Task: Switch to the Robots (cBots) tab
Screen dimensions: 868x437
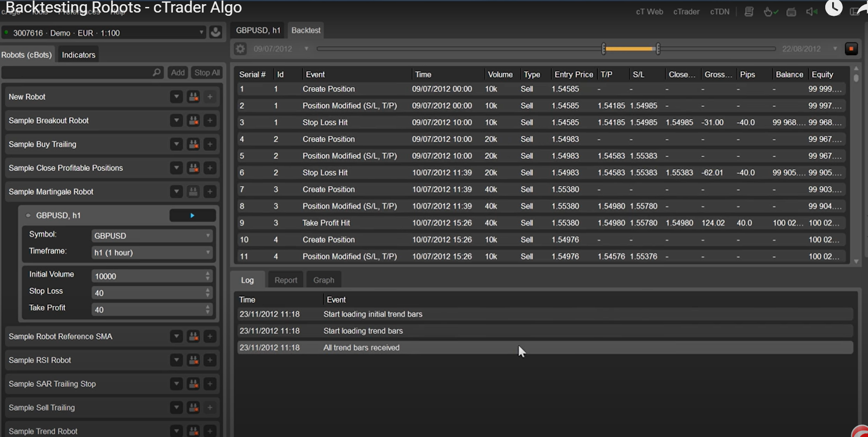Action: click(27, 55)
